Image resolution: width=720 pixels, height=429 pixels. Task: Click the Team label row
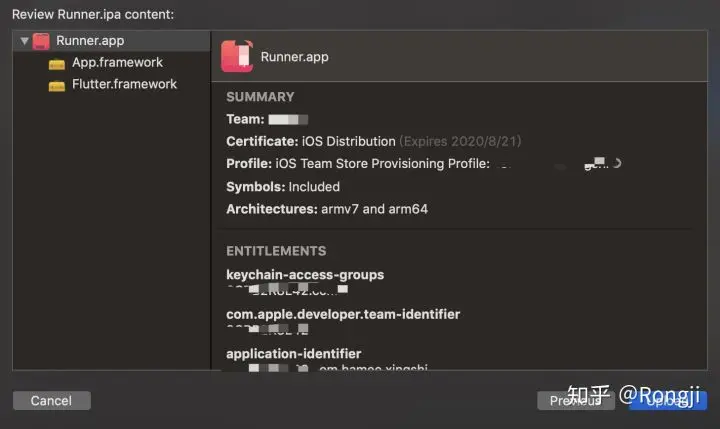tap(267, 119)
